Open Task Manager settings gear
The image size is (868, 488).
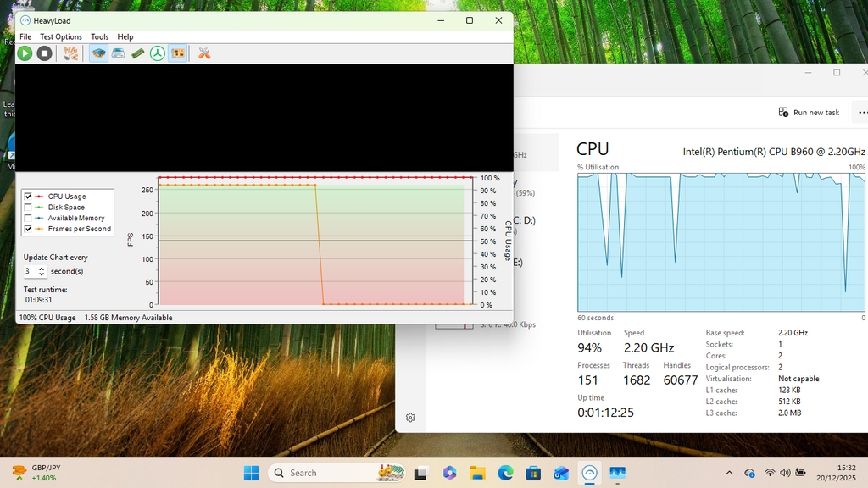pos(410,417)
